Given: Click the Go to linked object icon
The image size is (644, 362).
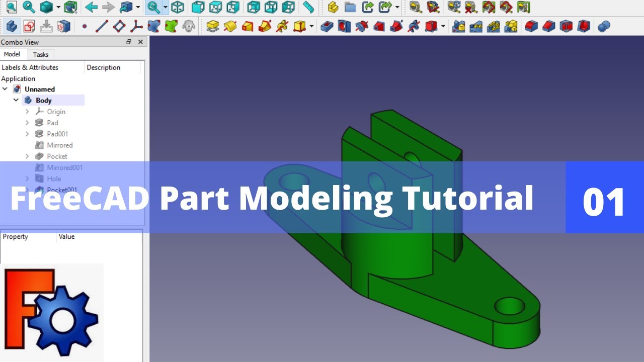Looking at the screenshot, I should tap(126, 7).
